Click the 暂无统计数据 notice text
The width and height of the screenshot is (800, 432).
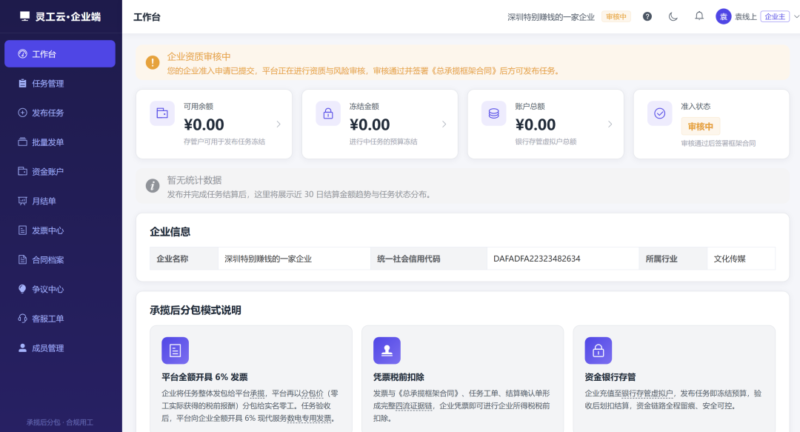click(194, 180)
